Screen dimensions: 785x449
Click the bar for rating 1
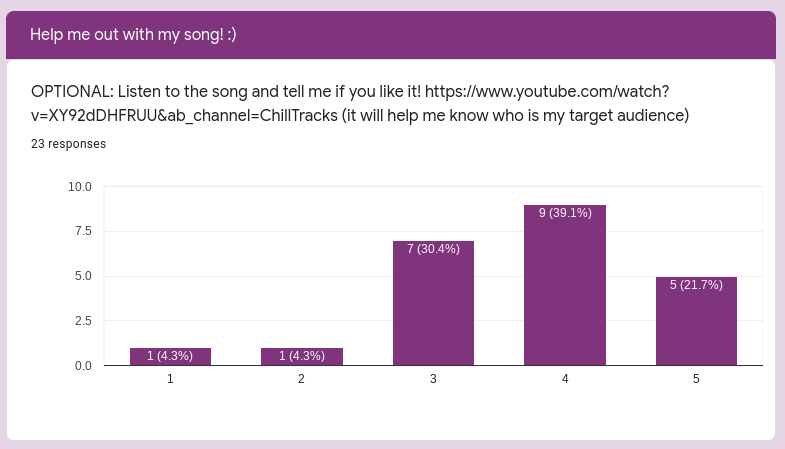point(170,357)
